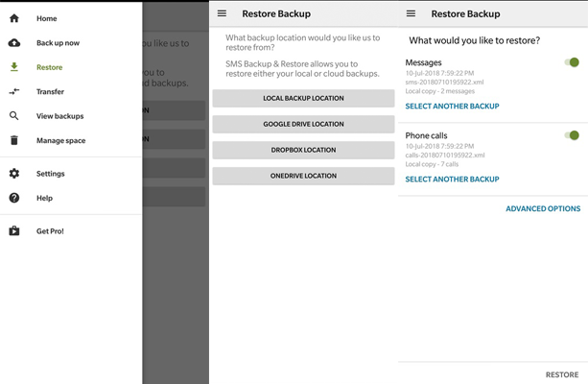Click the View backups magnifier icon

click(14, 116)
